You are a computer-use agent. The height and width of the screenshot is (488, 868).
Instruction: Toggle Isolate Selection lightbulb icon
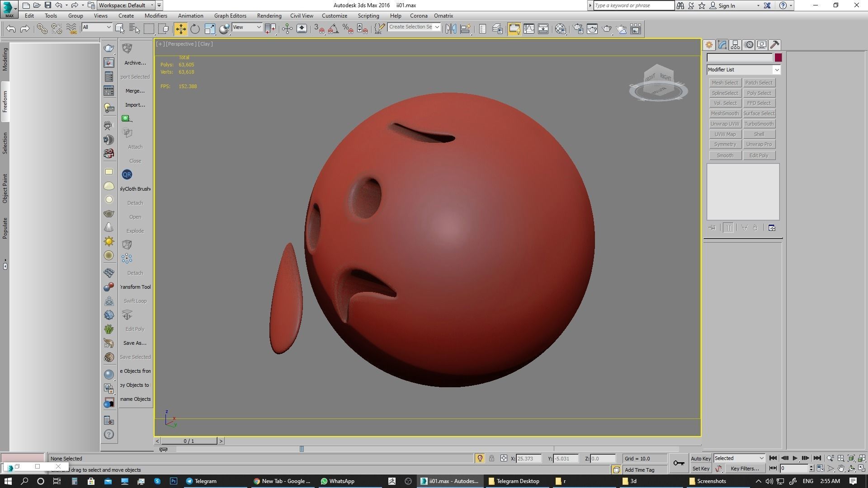tap(480, 458)
